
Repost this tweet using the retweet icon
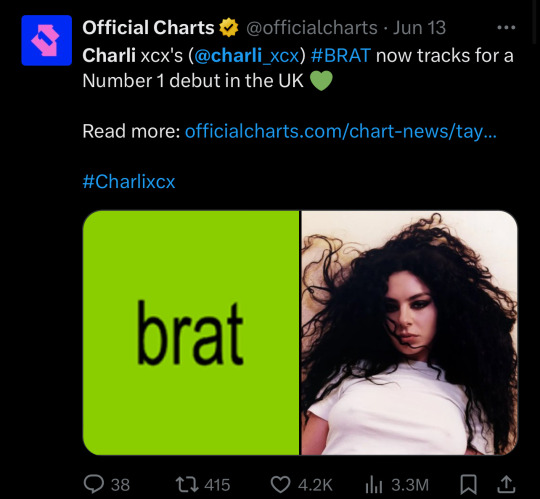(187, 484)
